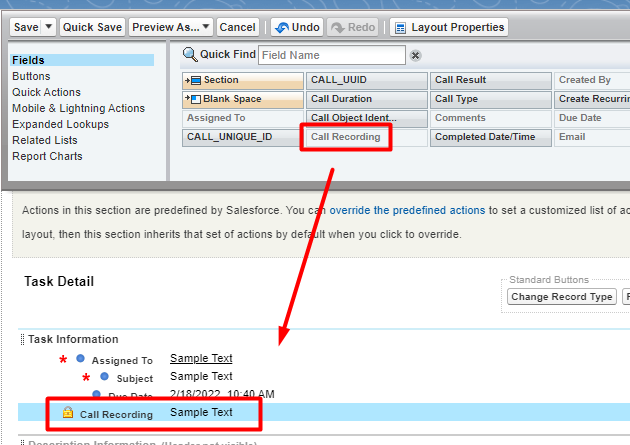The width and height of the screenshot is (630, 445).
Task: Click Assigned To field in Task Information
Action: (122, 361)
